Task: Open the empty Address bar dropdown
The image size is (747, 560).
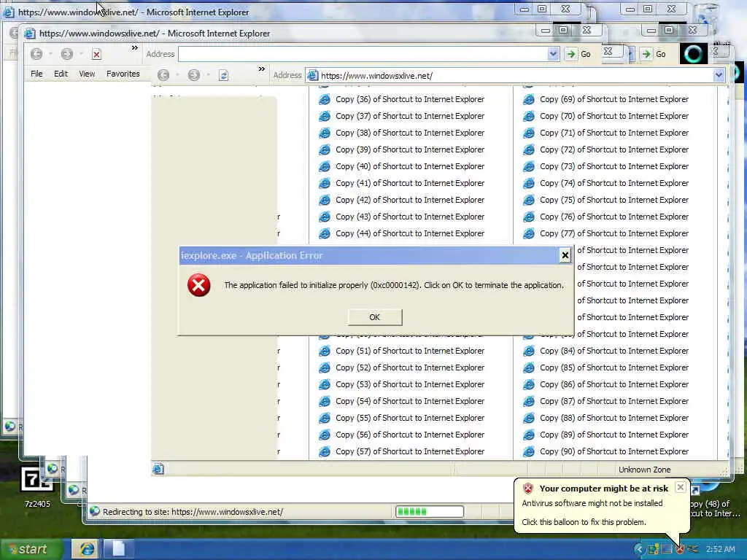Action: tap(553, 54)
